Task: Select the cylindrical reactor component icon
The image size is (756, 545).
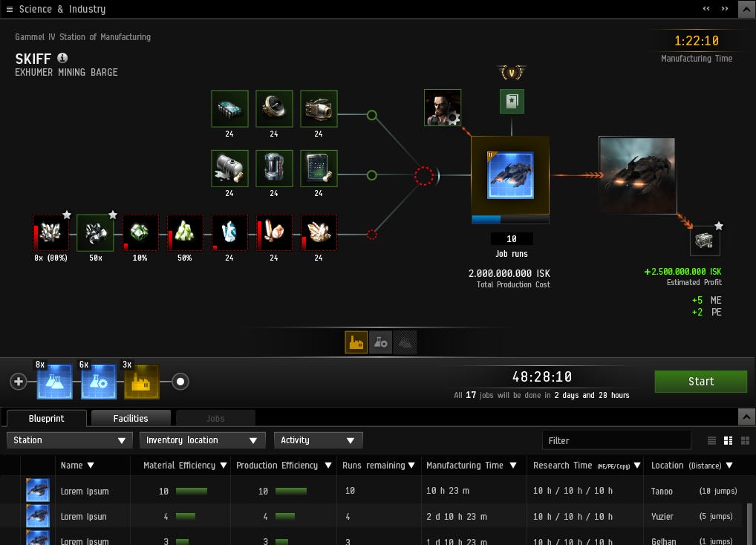Action: tap(274, 168)
